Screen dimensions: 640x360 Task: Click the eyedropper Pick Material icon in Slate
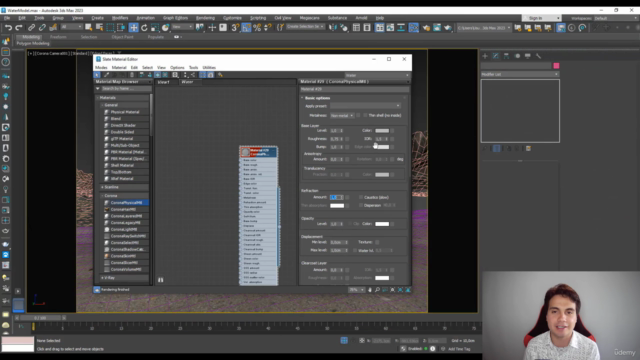tap(107, 75)
